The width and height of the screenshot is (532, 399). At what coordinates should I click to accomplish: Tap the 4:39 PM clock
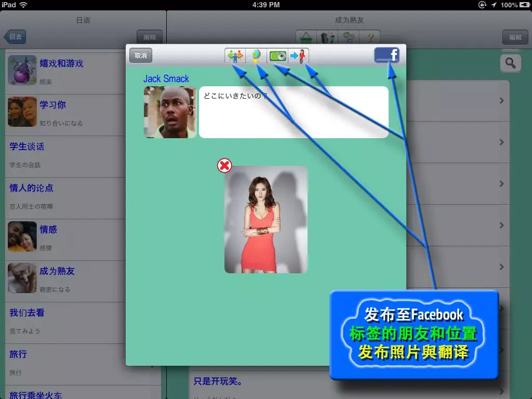[266, 5]
